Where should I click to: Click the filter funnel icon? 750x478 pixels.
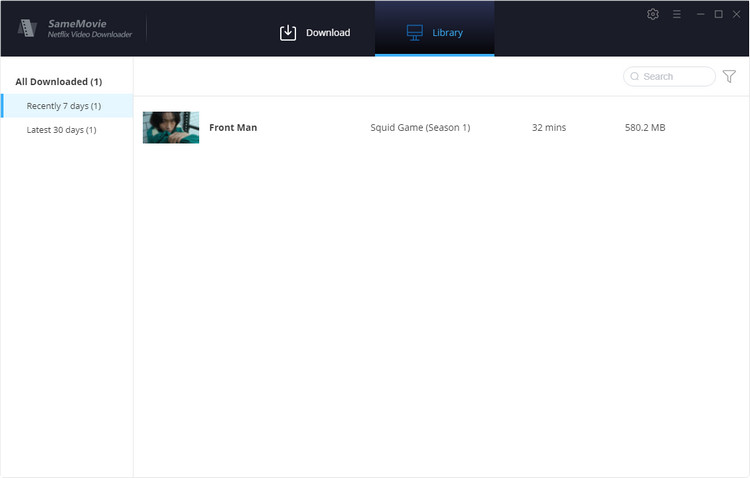(729, 76)
